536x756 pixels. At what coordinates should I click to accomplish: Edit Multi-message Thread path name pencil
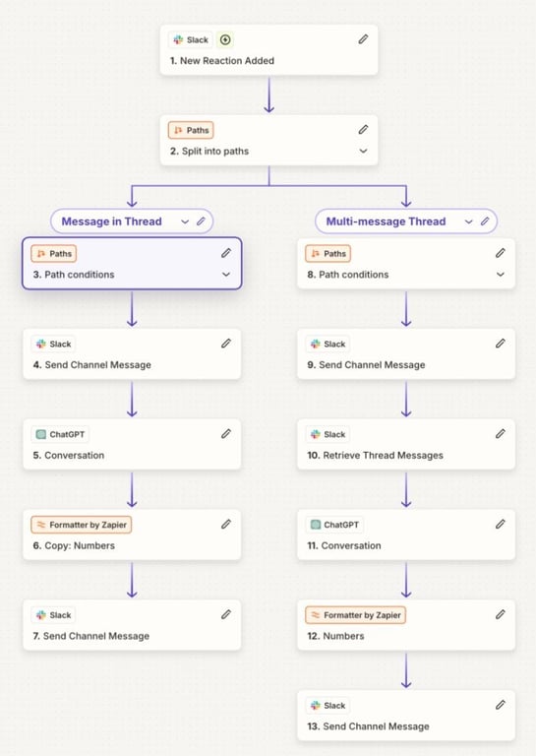tap(485, 221)
